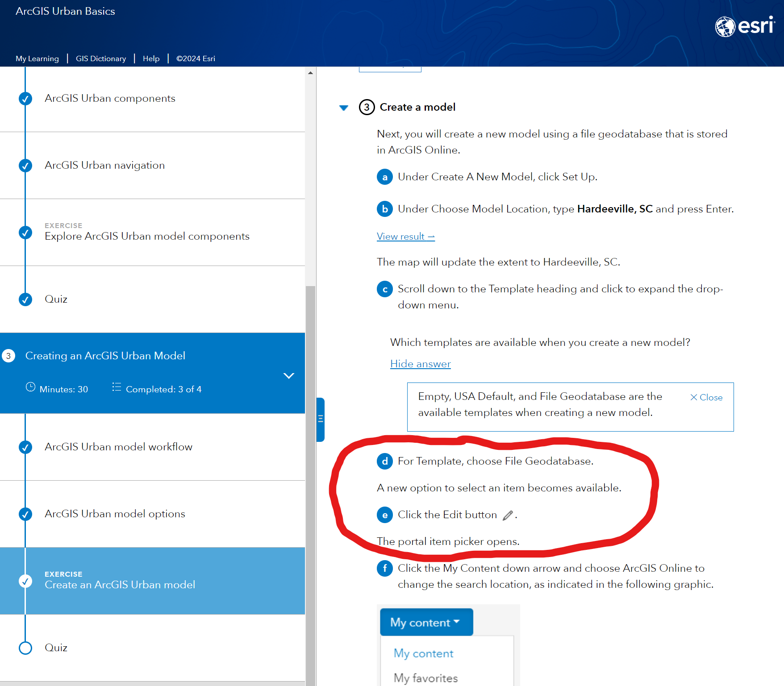Click the checklist icon beside Completed: 3 of 4

[117, 387]
